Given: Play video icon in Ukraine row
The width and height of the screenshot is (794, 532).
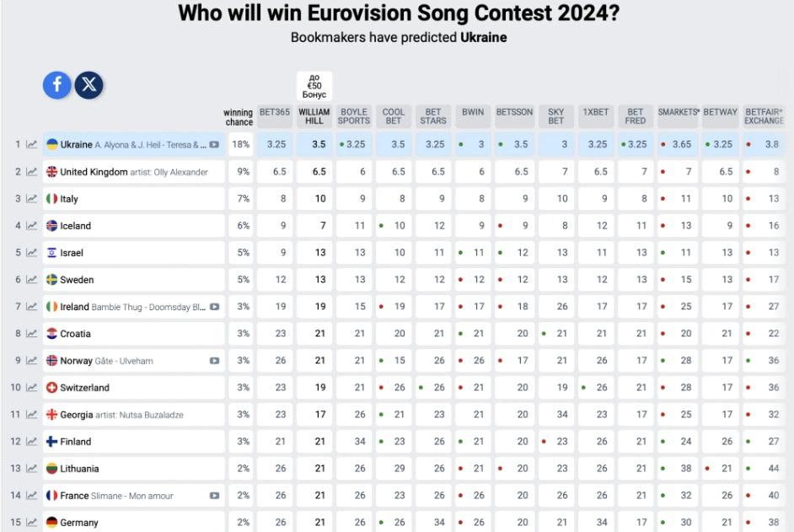Looking at the screenshot, I should pyautogui.click(x=214, y=144).
